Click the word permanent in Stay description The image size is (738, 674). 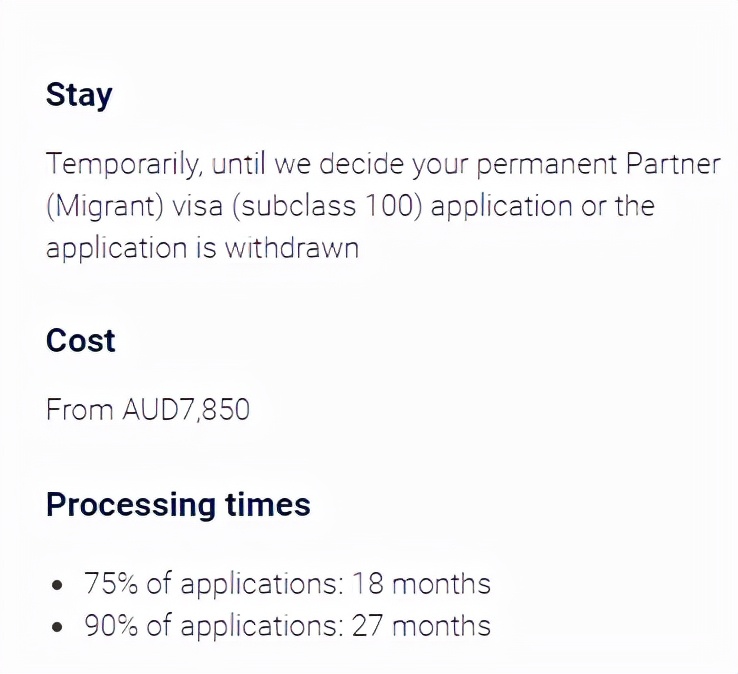point(547,165)
